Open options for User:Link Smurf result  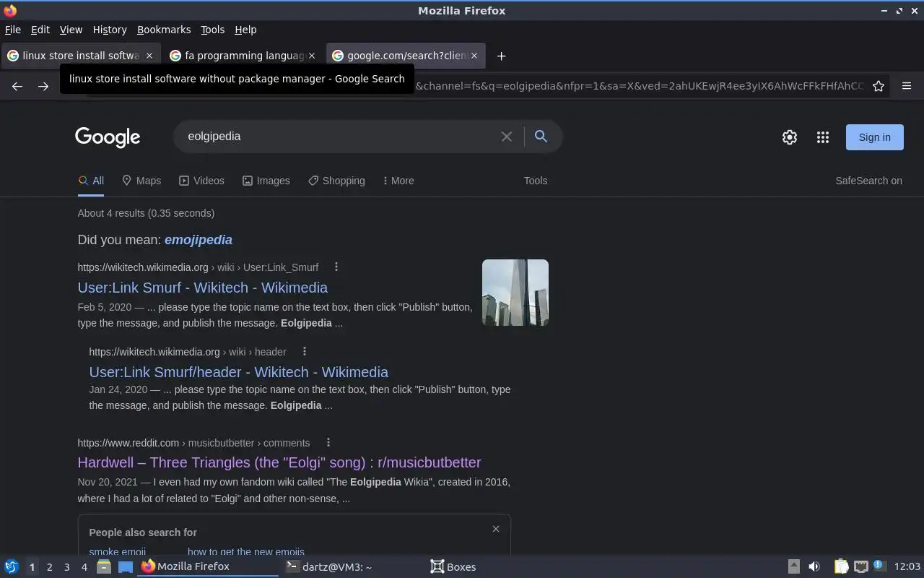[336, 267]
